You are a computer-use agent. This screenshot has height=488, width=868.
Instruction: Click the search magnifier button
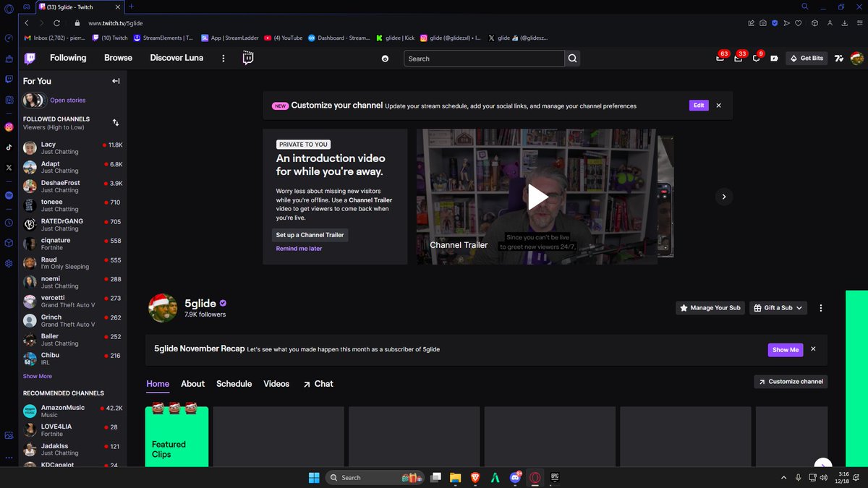572,59
